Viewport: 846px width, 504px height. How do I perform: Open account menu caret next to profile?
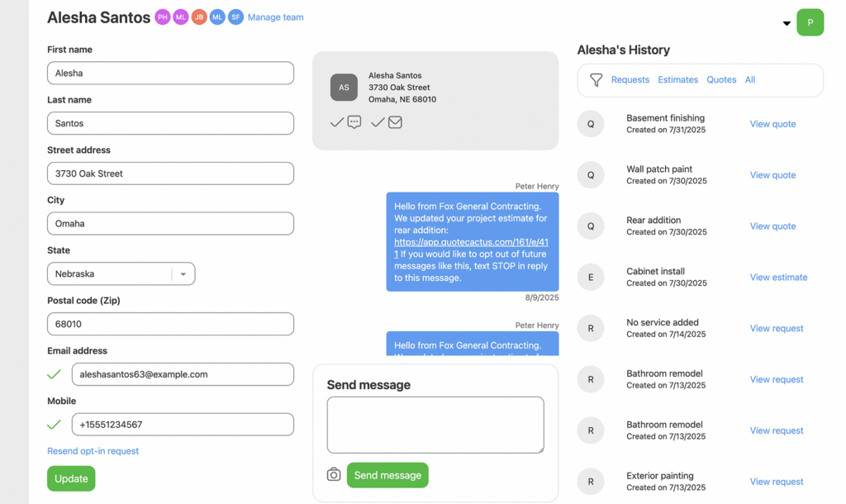[787, 23]
